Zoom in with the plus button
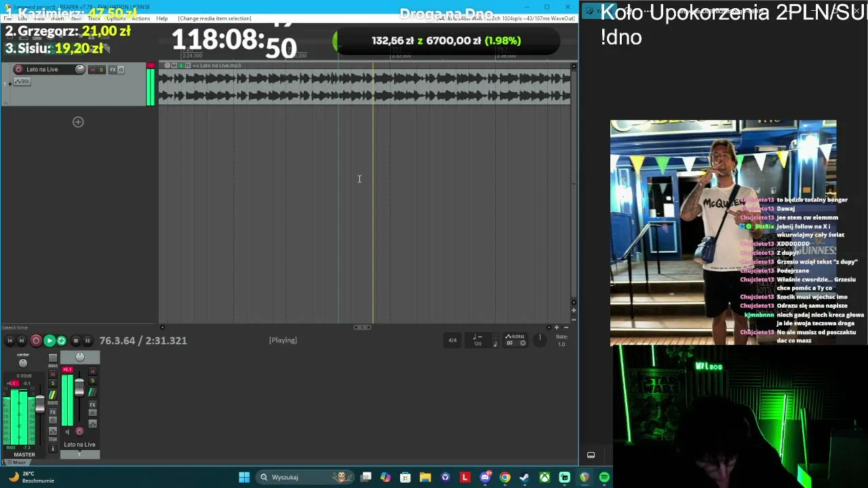Image resolution: width=868 pixels, height=488 pixels. 557,327
